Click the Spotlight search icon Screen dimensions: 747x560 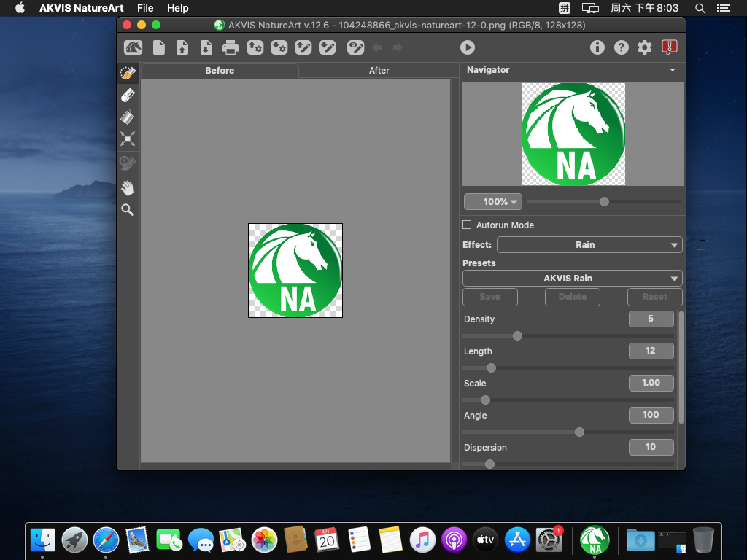700,8
